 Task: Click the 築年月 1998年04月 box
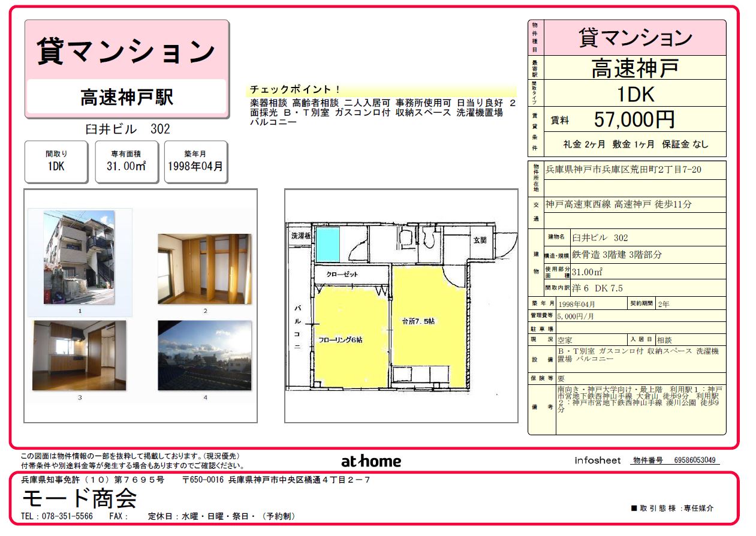tap(196, 162)
